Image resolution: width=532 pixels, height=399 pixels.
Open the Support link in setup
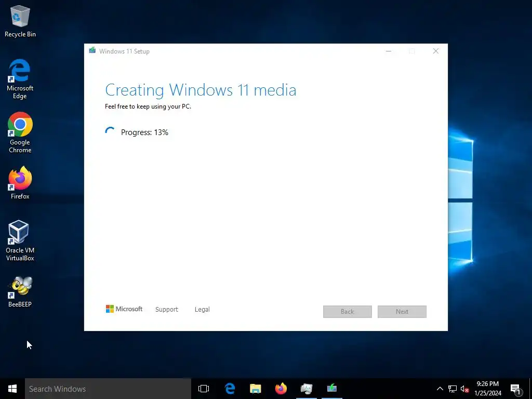[x=167, y=310]
